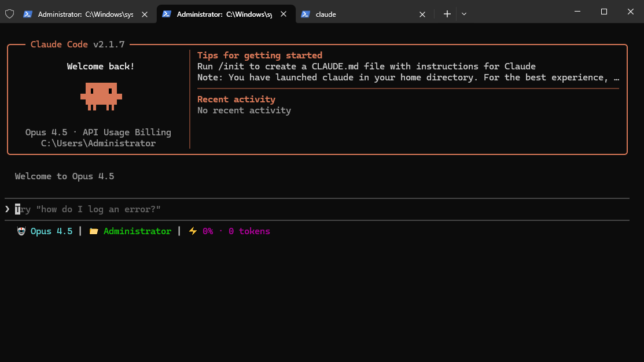This screenshot has height=362, width=644.
Task: Click the Claude pixel mascot logo
Action: click(101, 97)
